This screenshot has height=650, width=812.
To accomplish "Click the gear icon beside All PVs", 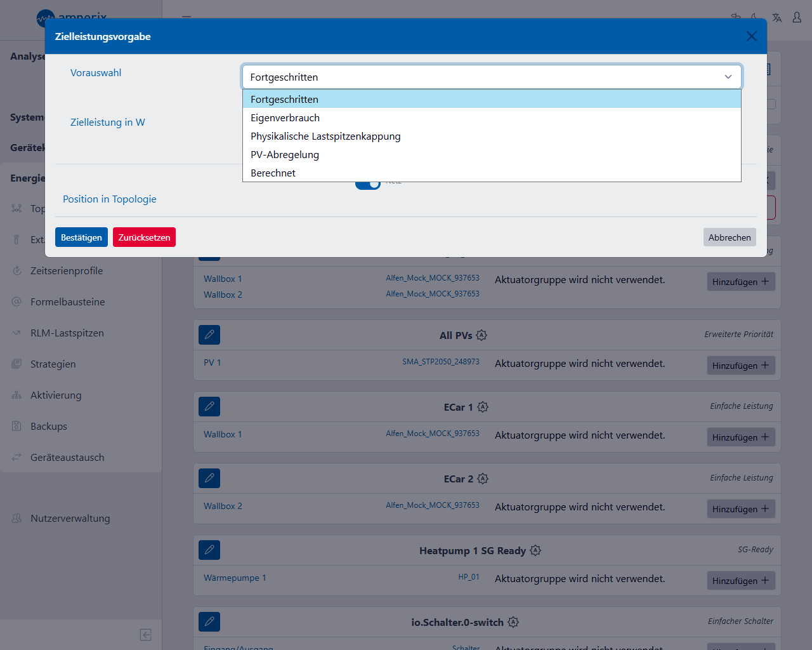I will point(481,335).
